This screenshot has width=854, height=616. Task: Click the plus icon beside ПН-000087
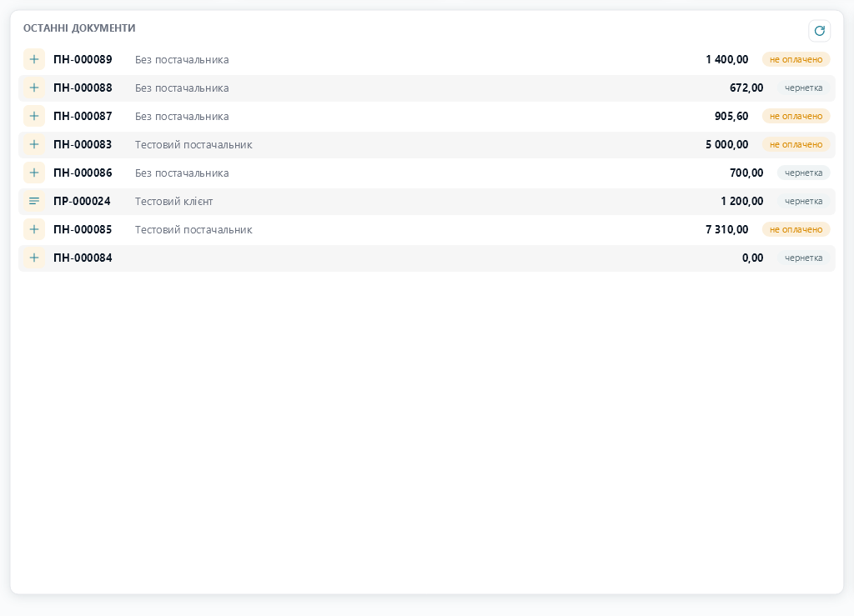pos(33,116)
